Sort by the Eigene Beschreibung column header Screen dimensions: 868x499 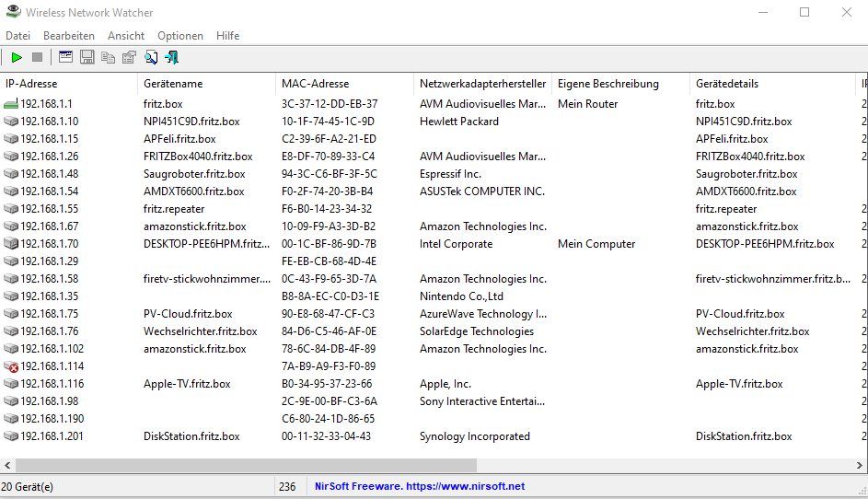(620, 84)
